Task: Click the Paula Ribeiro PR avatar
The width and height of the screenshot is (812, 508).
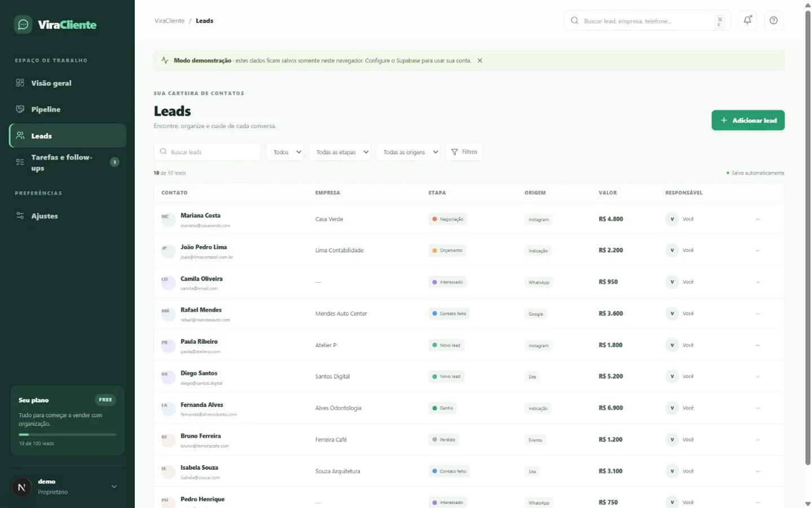Action: click(x=168, y=345)
